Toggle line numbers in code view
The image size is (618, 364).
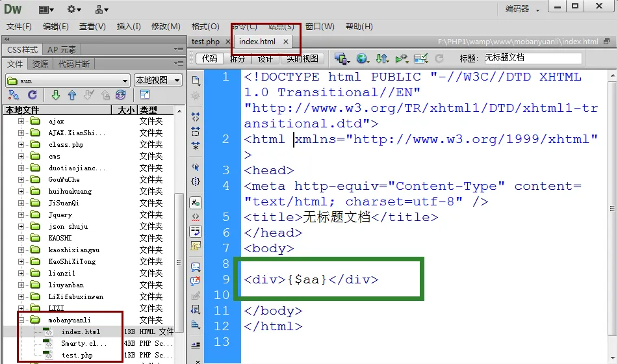tap(196, 203)
